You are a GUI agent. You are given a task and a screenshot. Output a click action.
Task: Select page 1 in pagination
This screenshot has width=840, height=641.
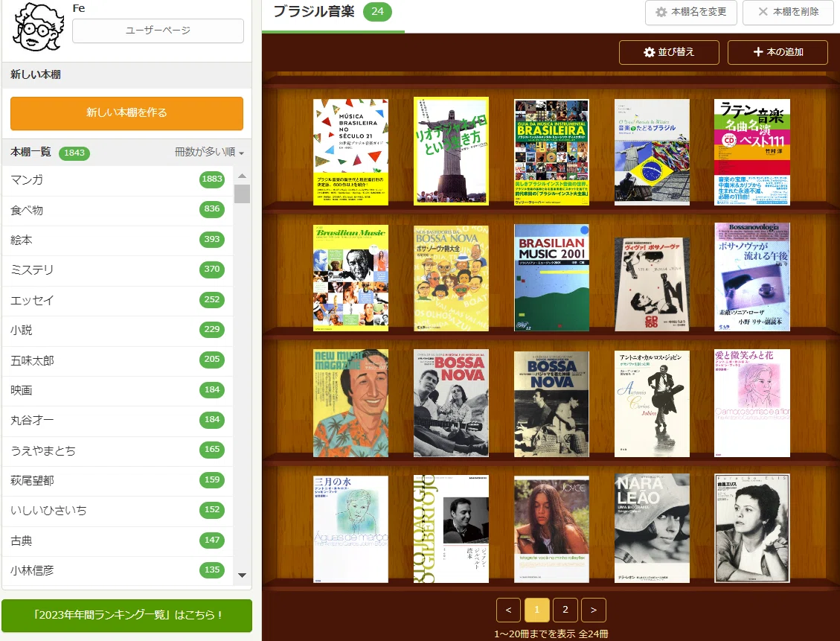[536, 610]
